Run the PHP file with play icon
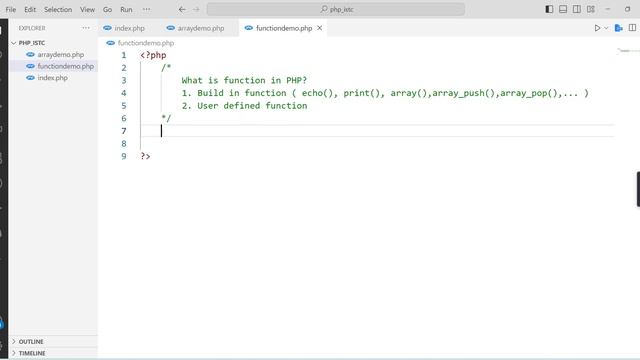 [597, 28]
